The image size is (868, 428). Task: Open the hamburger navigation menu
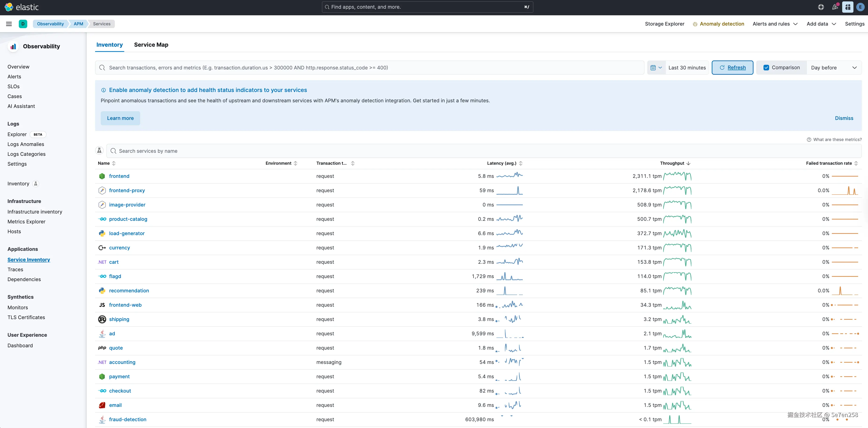click(9, 24)
